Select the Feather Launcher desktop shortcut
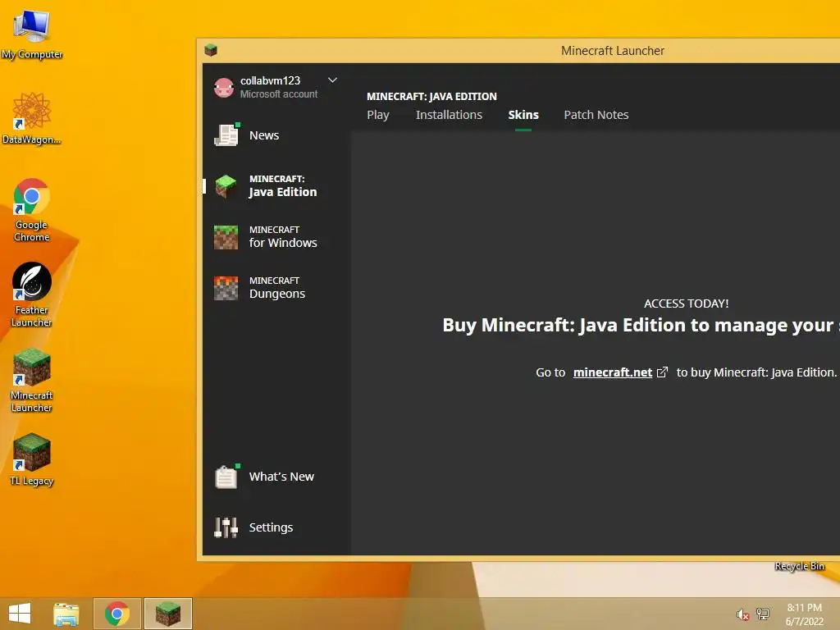This screenshot has width=840, height=630. click(x=32, y=294)
